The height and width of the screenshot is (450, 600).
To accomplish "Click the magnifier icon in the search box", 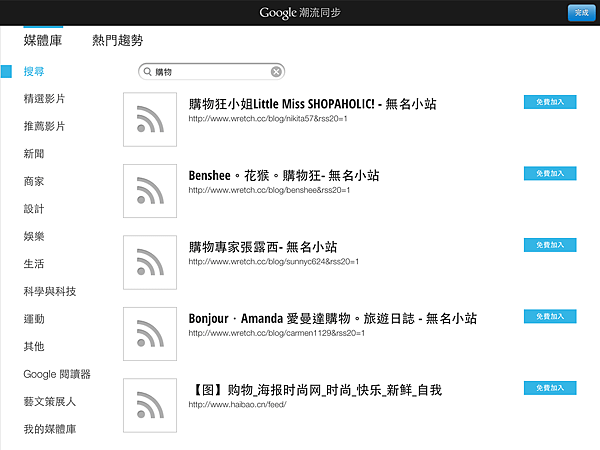I will point(147,72).
